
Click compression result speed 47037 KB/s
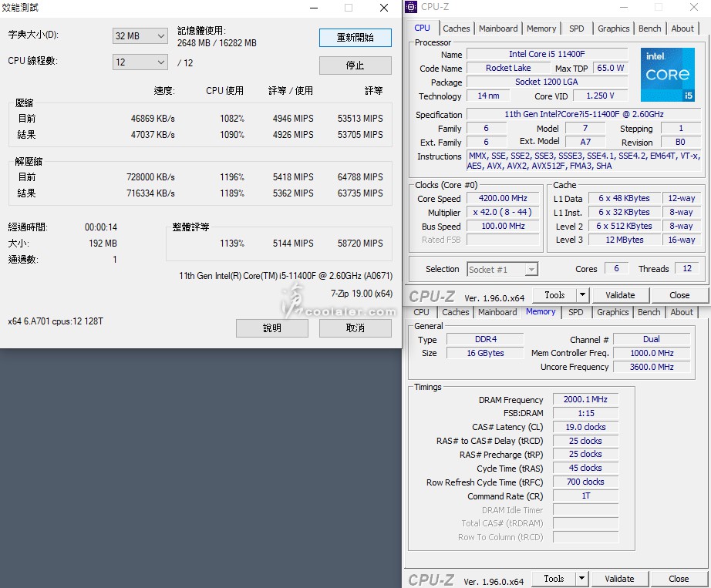[153, 135]
